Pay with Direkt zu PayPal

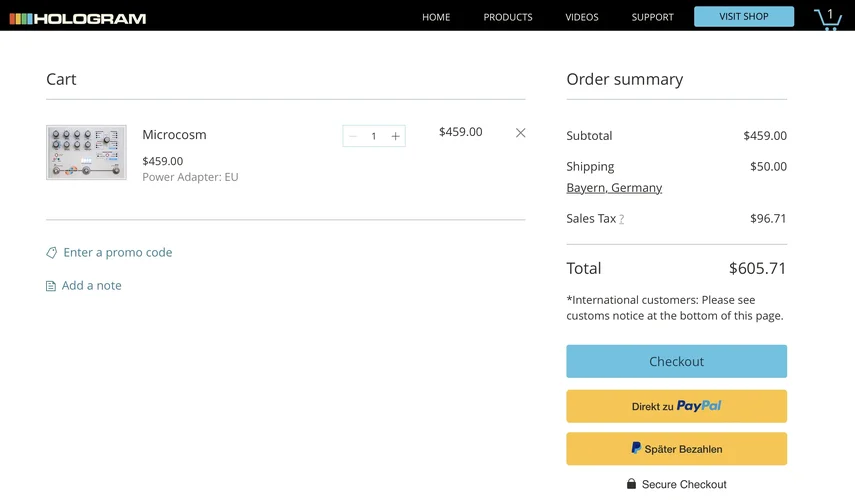tap(676, 406)
